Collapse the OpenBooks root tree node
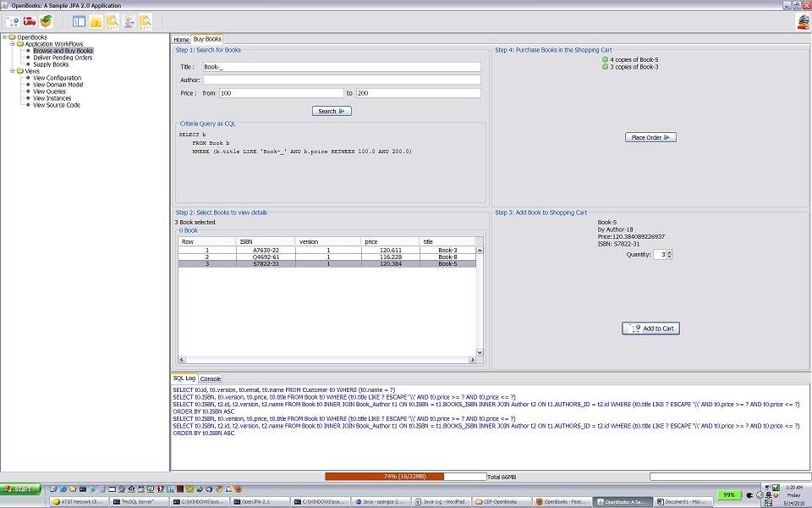 pos(5,37)
